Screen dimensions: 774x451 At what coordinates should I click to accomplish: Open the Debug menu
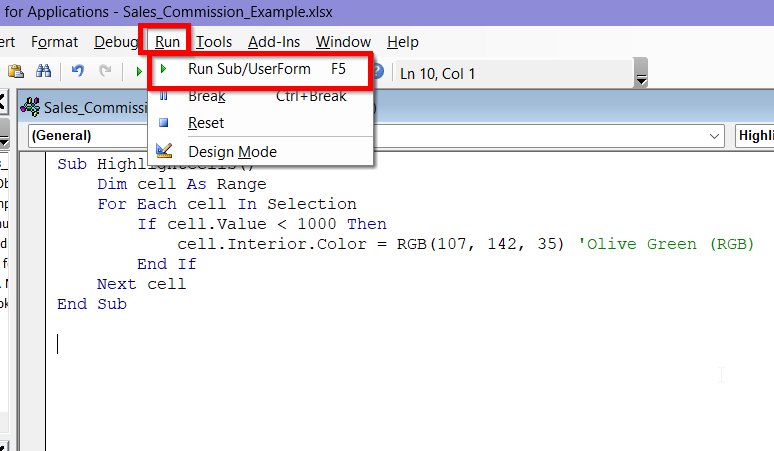point(116,42)
